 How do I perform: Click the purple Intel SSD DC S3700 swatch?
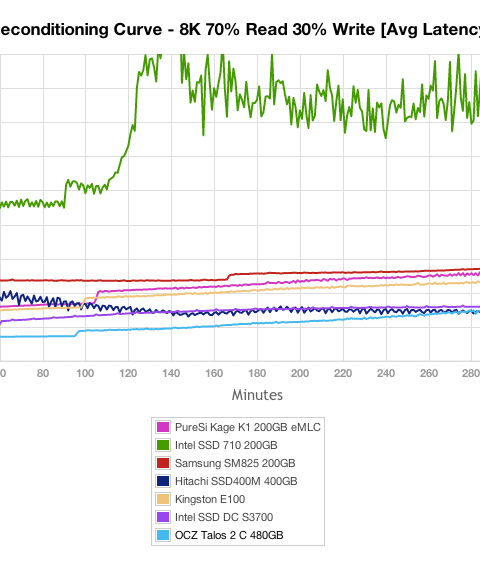click(163, 517)
